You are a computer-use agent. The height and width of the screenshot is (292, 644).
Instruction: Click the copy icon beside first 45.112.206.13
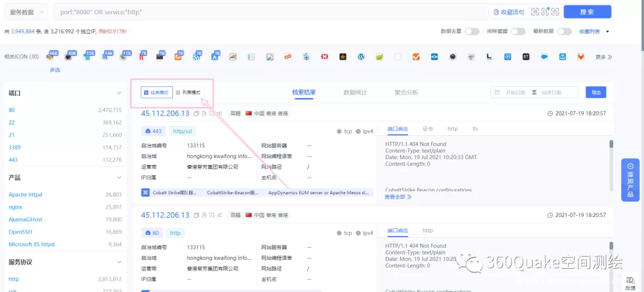coord(196,114)
